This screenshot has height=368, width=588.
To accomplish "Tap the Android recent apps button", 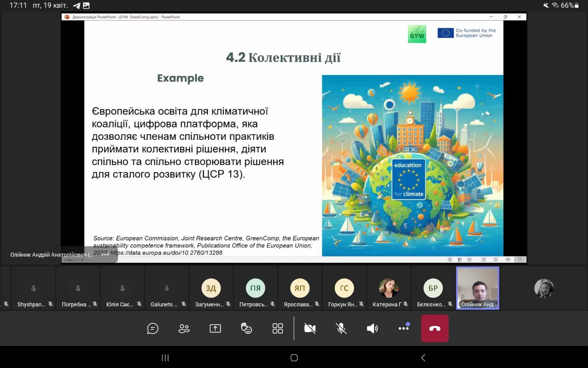I will [x=165, y=357].
